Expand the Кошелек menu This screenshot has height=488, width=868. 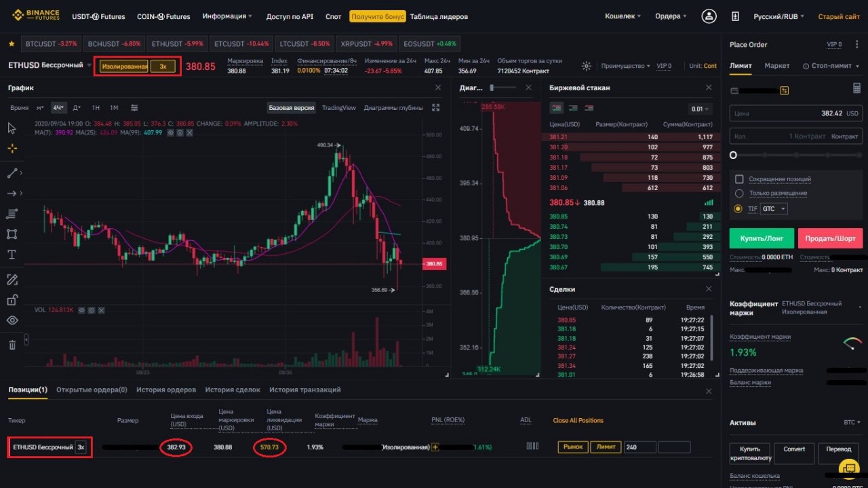point(623,16)
